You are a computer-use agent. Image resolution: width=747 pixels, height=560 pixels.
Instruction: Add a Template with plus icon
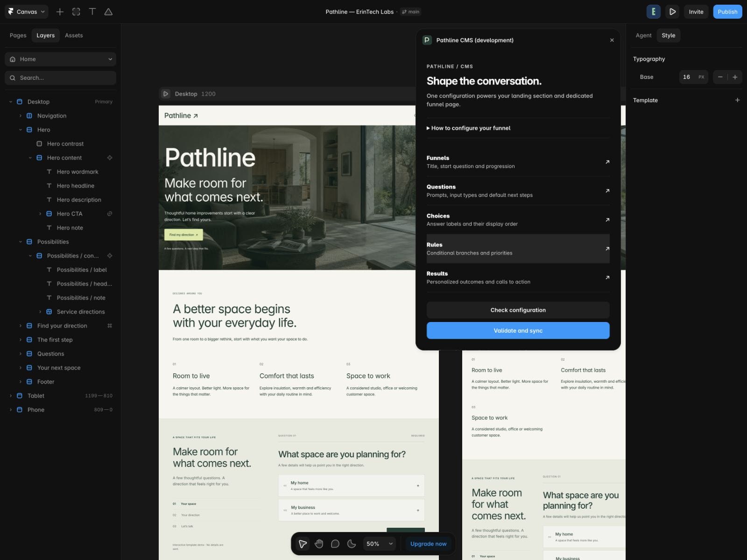click(x=737, y=100)
